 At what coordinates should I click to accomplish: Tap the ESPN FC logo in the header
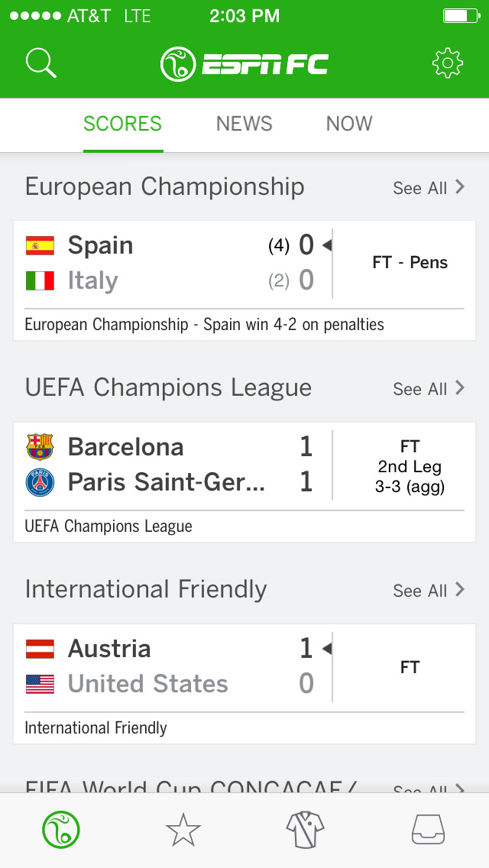coord(244,63)
